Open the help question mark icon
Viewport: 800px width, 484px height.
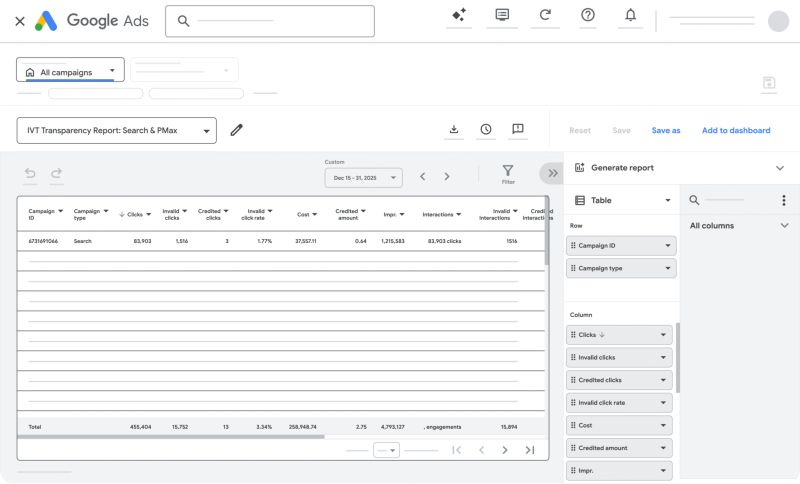click(588, 15)
